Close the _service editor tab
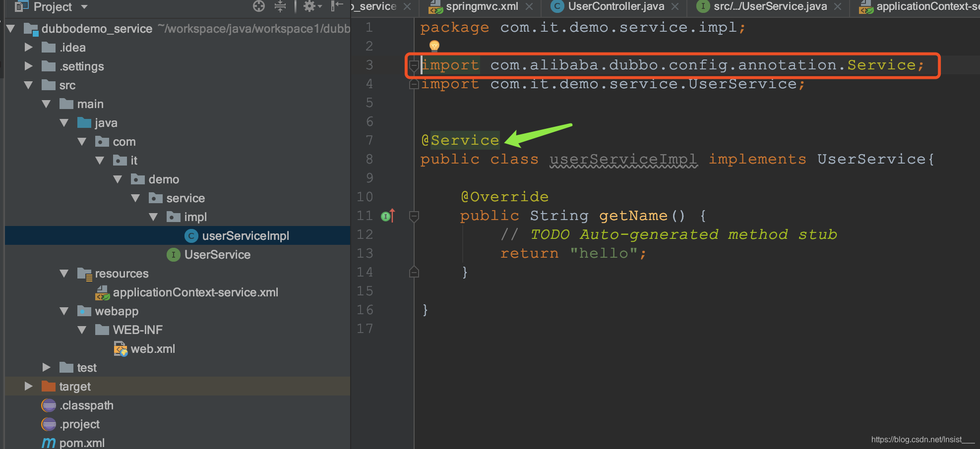Viewport: 980px width, 449px height. pyautogui.click(x=407, y=6)
